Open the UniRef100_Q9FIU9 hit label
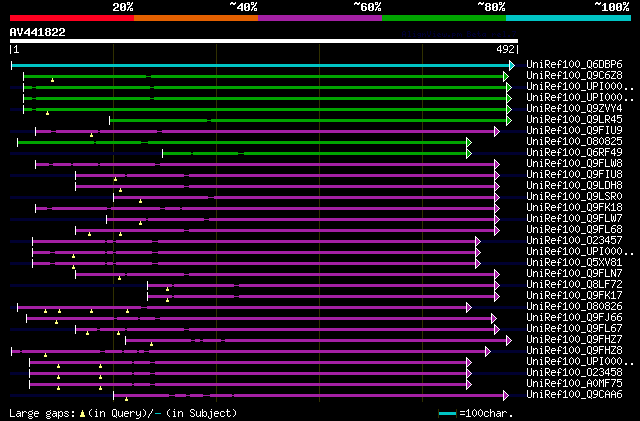The height and width of the screenshot is (421, 640). [x=574, y=131]
